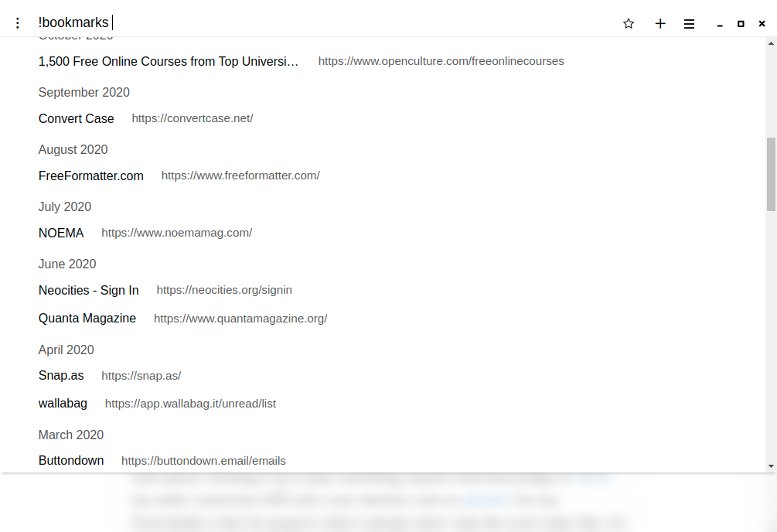Open the three-dot vertical menu
Screen dimensions: 777x532
tap(17, 23)
